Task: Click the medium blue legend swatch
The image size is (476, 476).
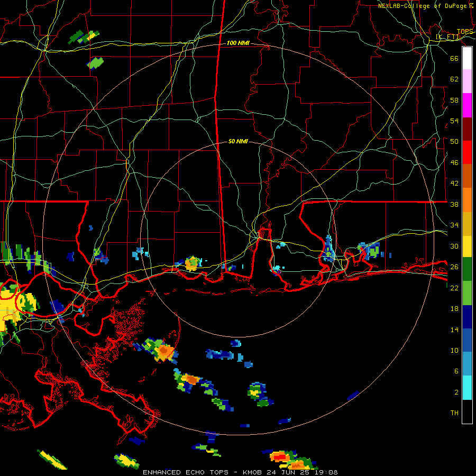Action: click(x=467, y=341)
